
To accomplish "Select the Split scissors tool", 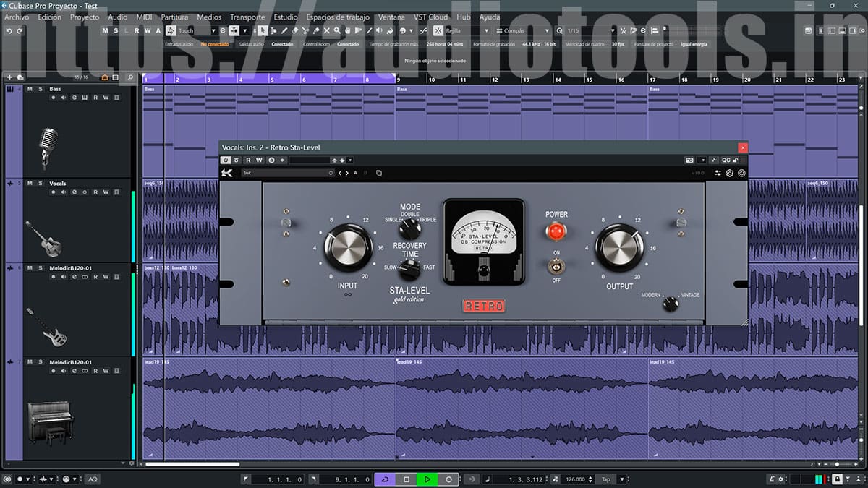I will click(305, 31).
